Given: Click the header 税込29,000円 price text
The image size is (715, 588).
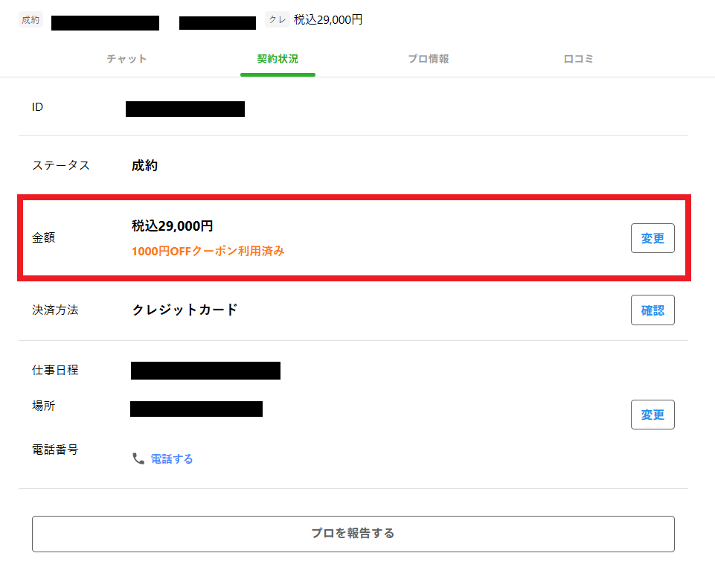Looking at the screenshot, I should pos(328,20).
